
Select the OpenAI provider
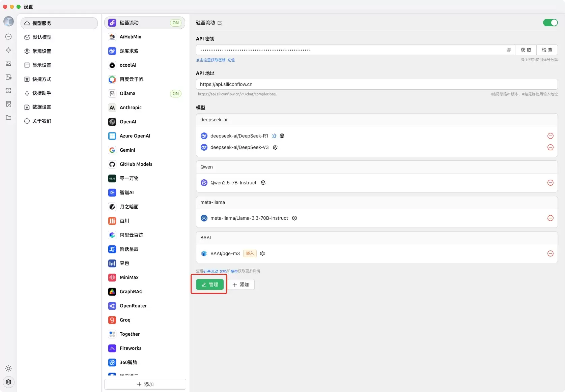(145, 122)
